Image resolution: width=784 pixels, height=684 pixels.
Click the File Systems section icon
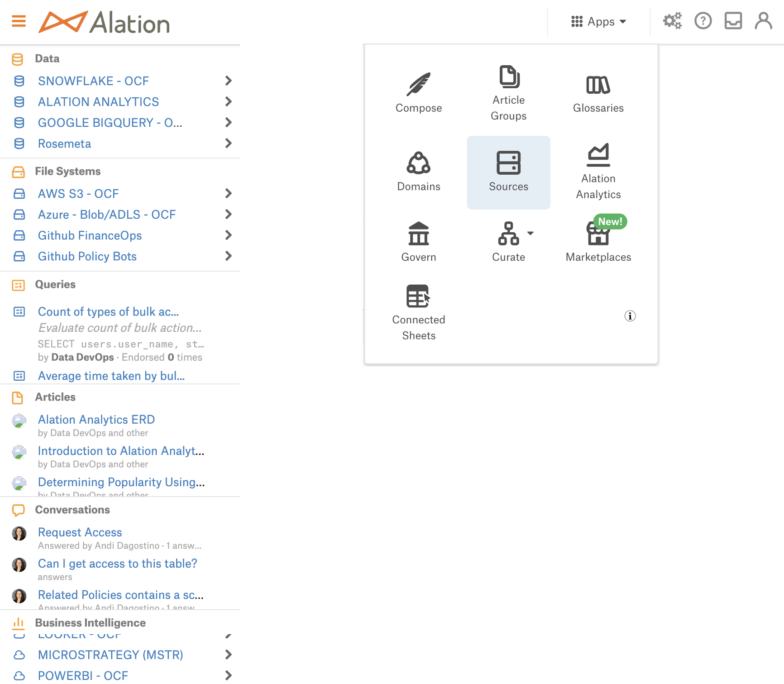pyautogui.click(x=18, y=172)
